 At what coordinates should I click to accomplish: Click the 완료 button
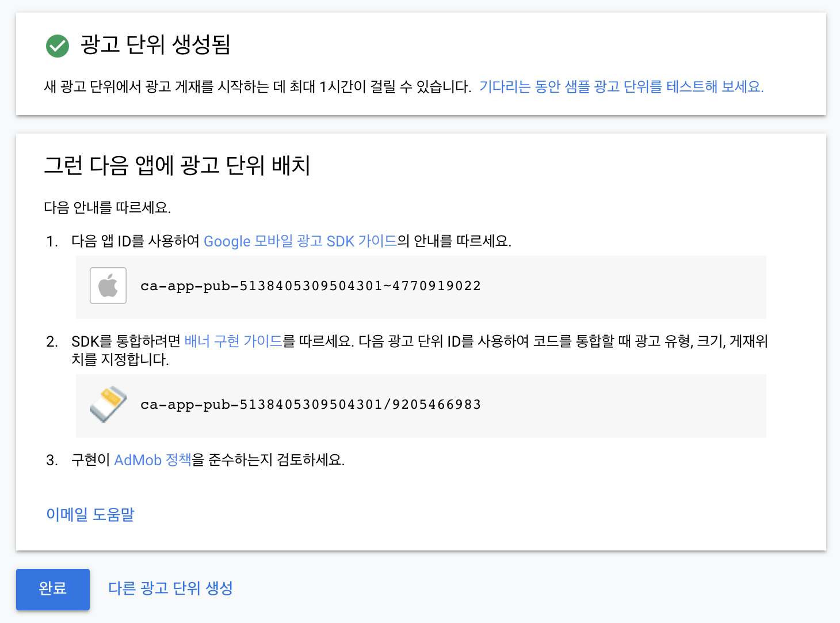(53, 589)
